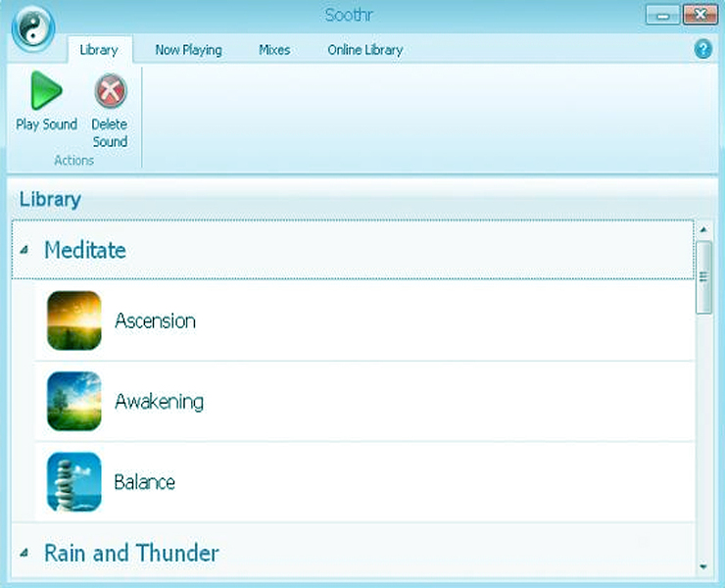The height and width of the screenshot is (588, 725).
Task: Open the Mixes tab
Action: (x=274, y=50)
